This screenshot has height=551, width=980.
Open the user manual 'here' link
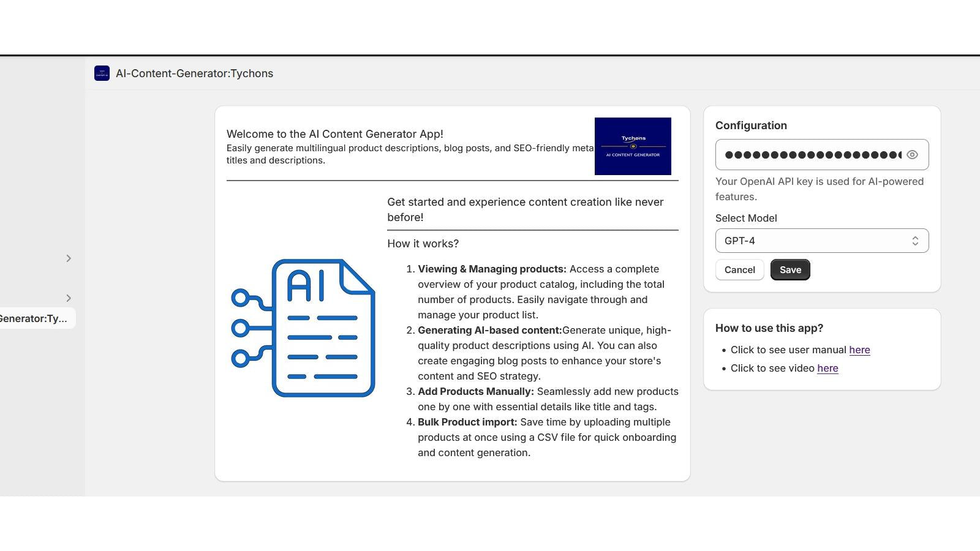tap(859, 350)
